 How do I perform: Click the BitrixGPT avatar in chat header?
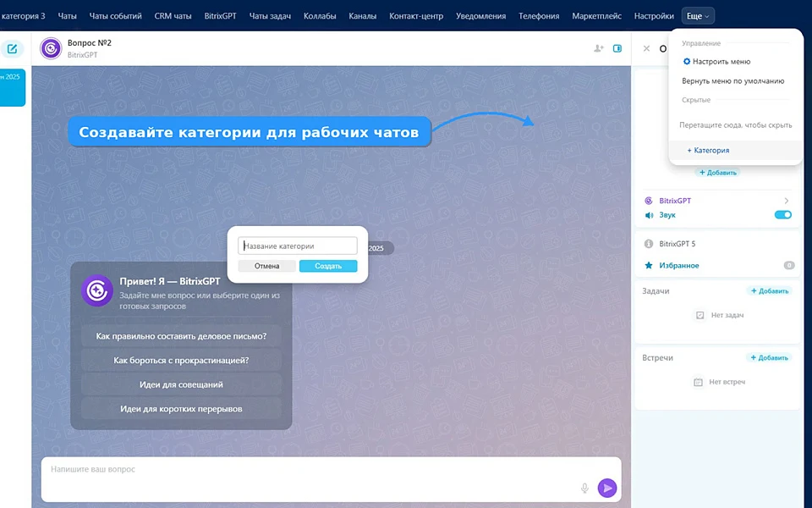(x=51, y=49)
